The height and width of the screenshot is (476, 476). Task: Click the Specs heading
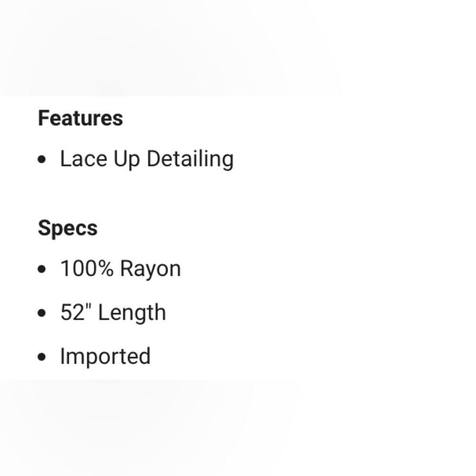[x=68, y=228]
